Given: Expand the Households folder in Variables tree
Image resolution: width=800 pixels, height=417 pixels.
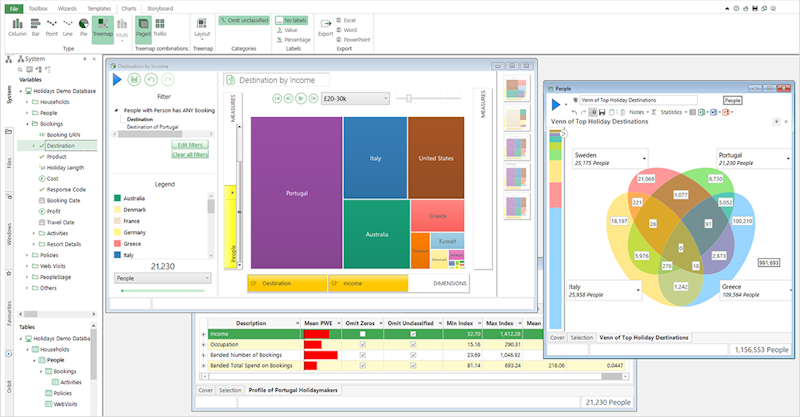Looking at the screenshot, I should [27, 102].
